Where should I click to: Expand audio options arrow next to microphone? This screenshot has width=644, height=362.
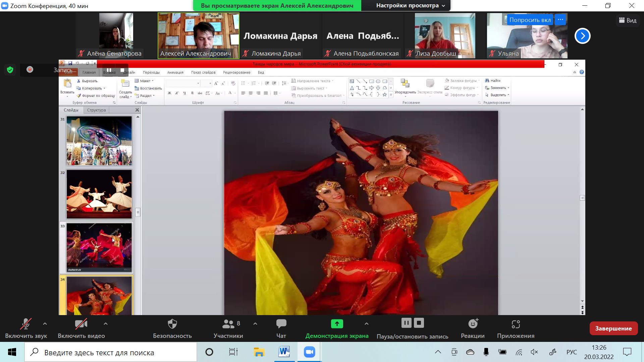click(45, 324)
